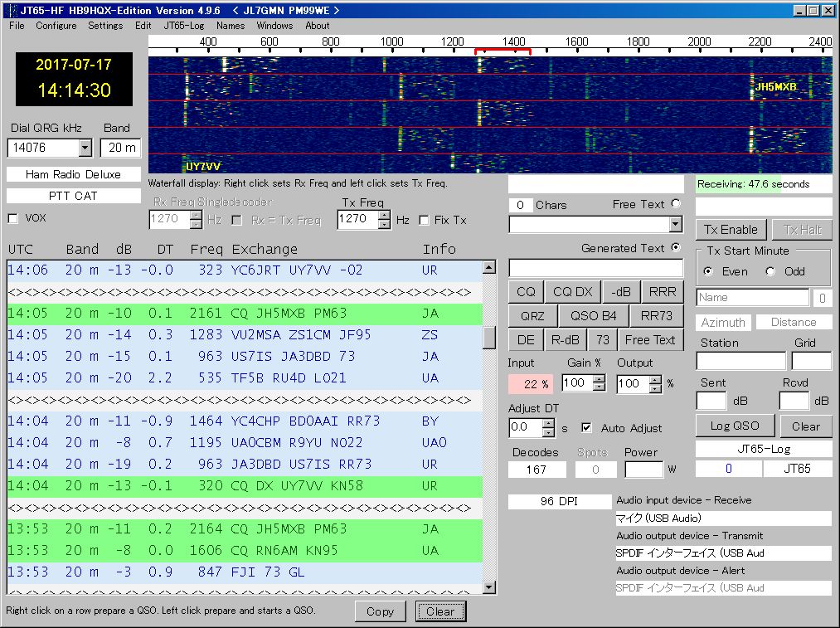Screen dimensions: 840x628
Task: Click Clear button beside Log QSO
Action: pos(805,426)
